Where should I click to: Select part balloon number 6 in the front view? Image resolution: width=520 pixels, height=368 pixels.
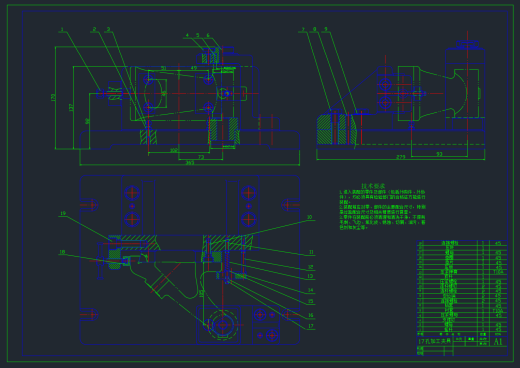click(208, 35)
